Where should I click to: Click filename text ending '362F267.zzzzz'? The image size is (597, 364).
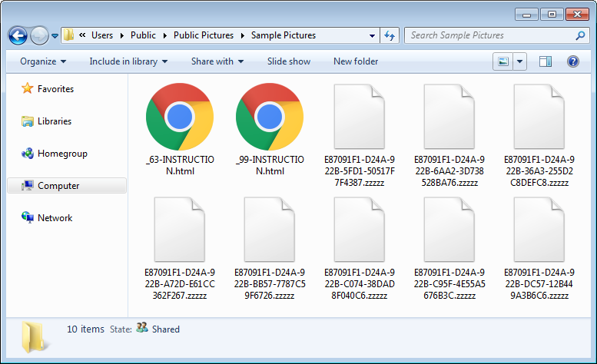[x=180, y=283]
